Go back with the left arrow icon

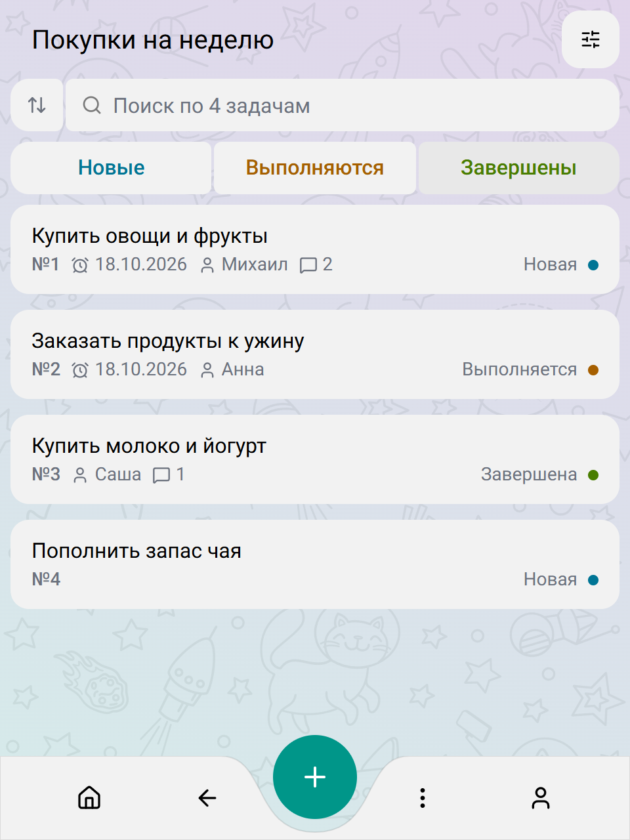(x=207, y=798)
